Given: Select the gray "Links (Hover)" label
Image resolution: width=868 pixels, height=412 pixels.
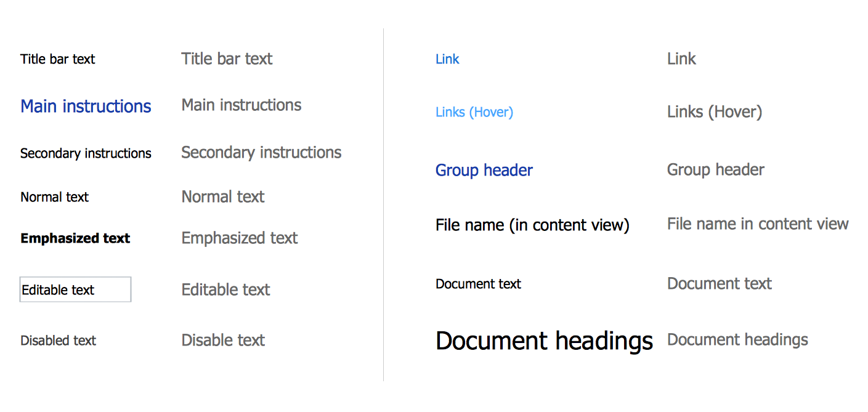Looking at the screenshot, I should pos(715,111).
